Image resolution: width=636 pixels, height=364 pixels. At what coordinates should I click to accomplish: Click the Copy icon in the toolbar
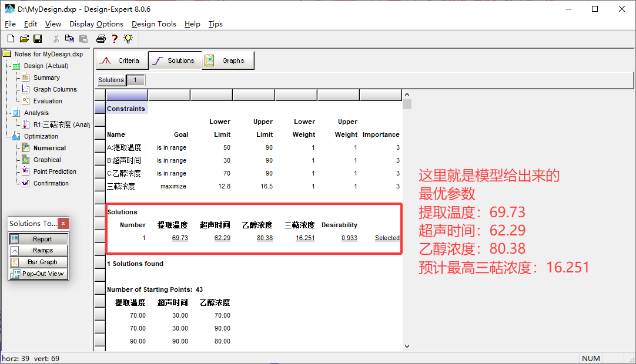69,39
